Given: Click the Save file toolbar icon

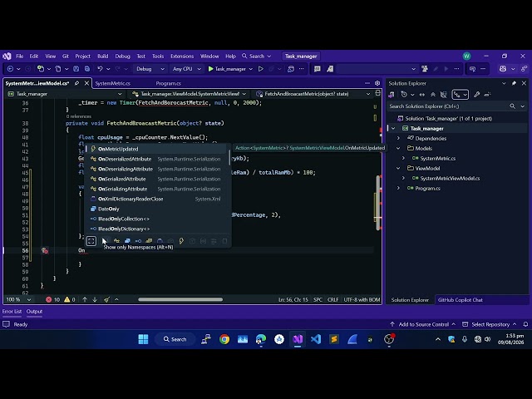Looking at the screenshot, I should 76,69.
